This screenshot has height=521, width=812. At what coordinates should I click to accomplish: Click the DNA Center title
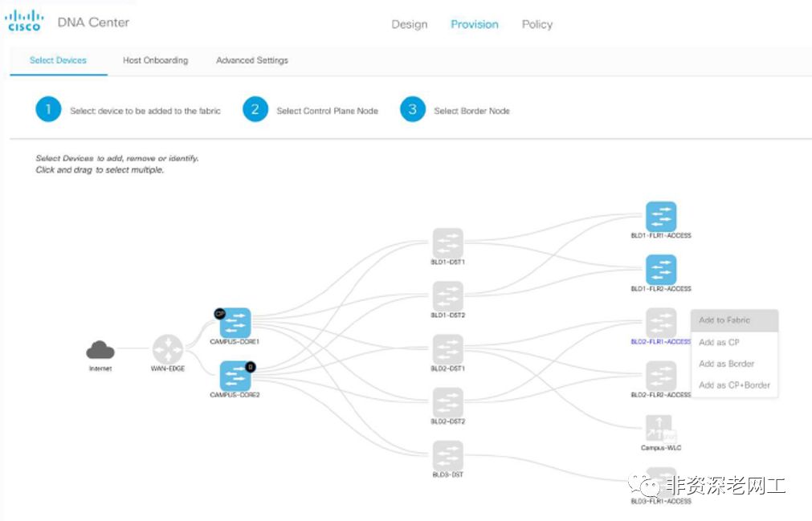[x=93, y=22]
